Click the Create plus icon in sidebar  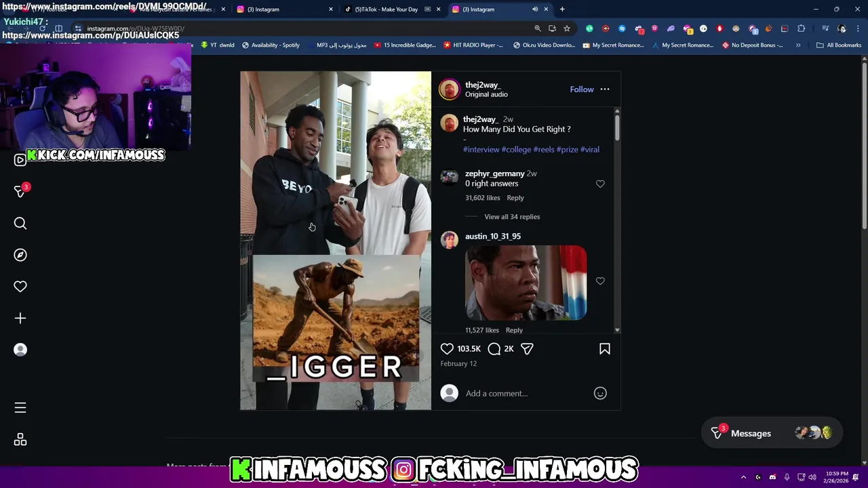[x=20, y=318]
